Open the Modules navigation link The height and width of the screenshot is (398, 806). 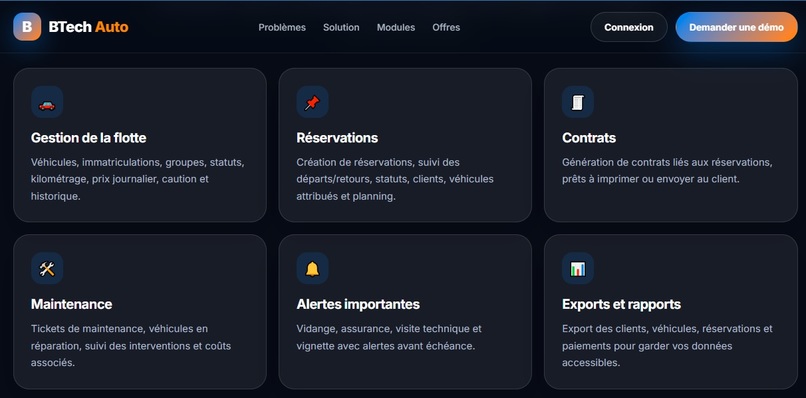pos(396,27)
